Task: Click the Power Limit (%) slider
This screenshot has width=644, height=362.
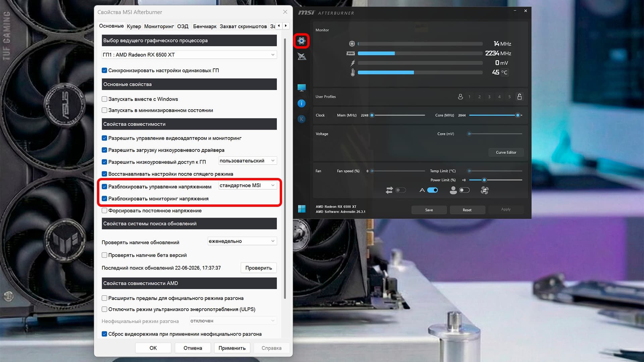Action: (495, 180)
